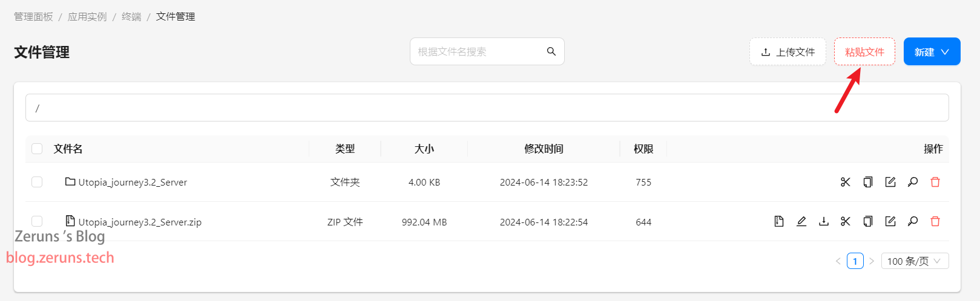Open permissions for Utopia_journey3.2_Server.zip via key icon
Image resolution: width=980 pixels, height=301 pixels.
(x=913, y=222)
